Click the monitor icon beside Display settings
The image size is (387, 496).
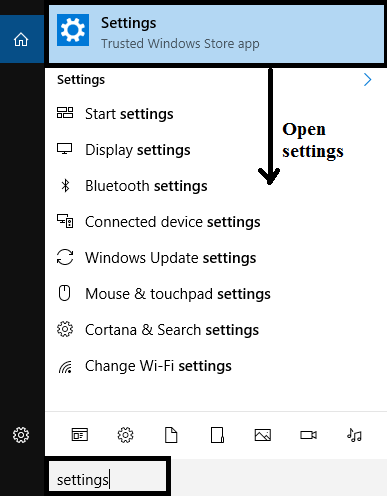tap(64, 149)
